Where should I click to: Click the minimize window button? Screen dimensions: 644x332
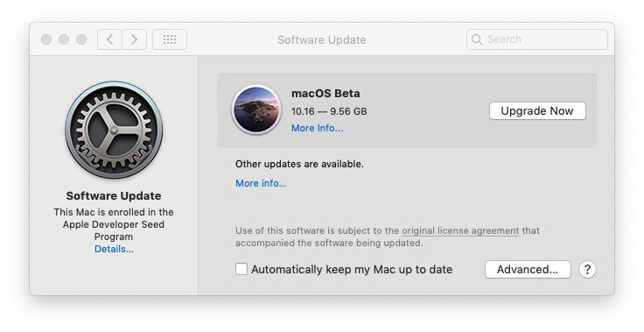tap(64, 39)
